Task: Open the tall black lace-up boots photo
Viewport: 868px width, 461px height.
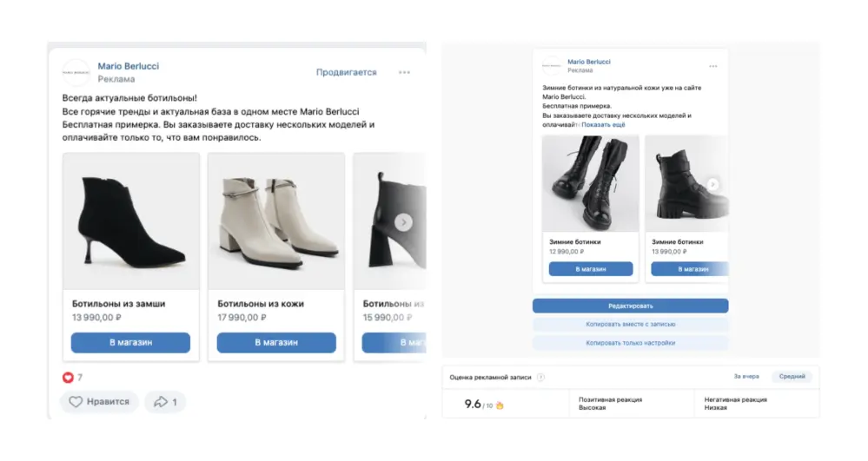Action: 590,182
